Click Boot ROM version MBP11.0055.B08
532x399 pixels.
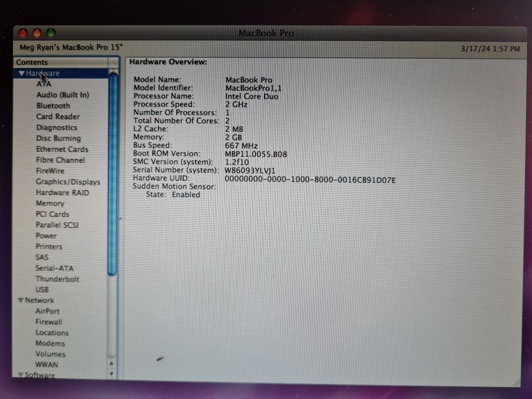coord(256,154)
